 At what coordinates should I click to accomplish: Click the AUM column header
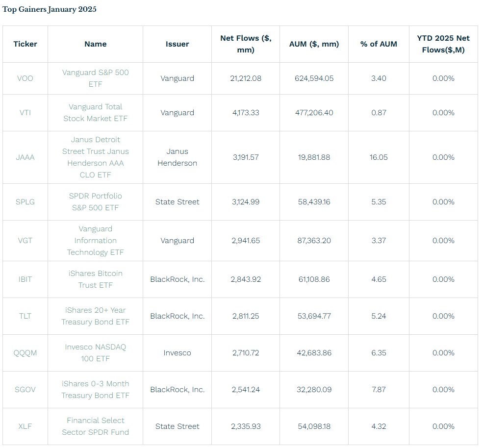point(314,44)
